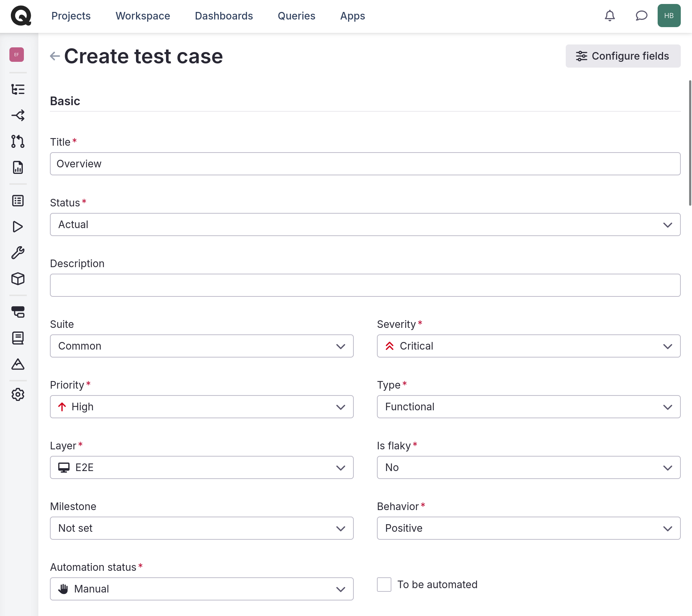The width and height of the screenshot is (692, 616).
Task: Open project Settings via the gear icon
Action: (x=18, y=394)
